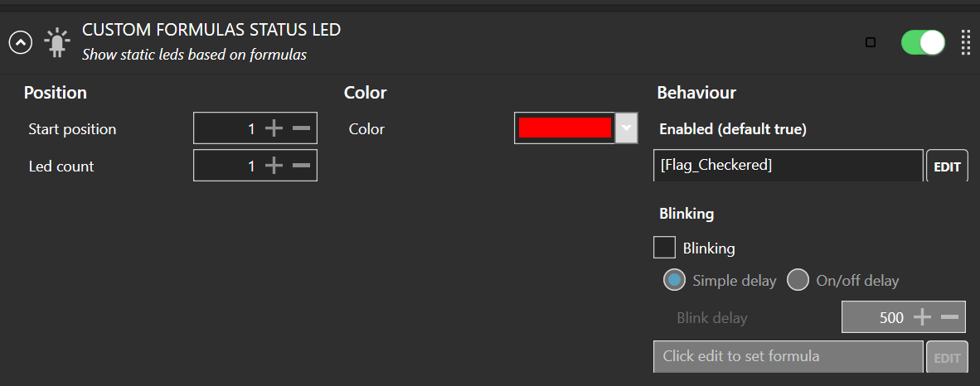
Task: Select the On/off delay radio button
Action: point(798,281)
